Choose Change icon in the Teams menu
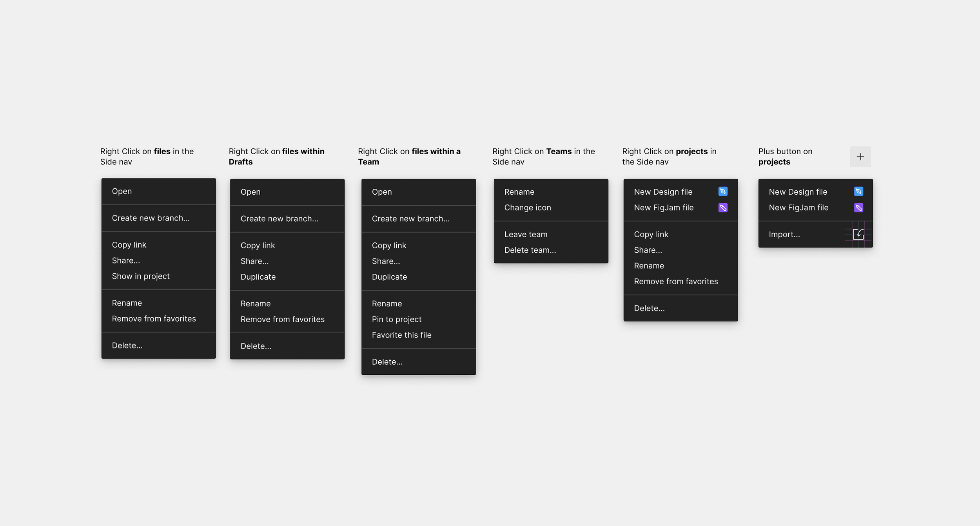Image resolution: width=980 pixels, height=526 pixels. [527, 208]
